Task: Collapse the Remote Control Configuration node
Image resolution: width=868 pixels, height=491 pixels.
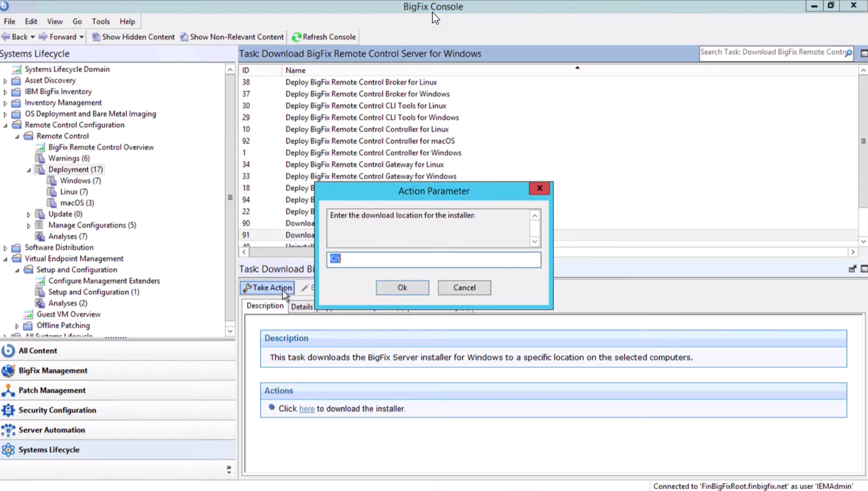Action: (x=5, y=125)
